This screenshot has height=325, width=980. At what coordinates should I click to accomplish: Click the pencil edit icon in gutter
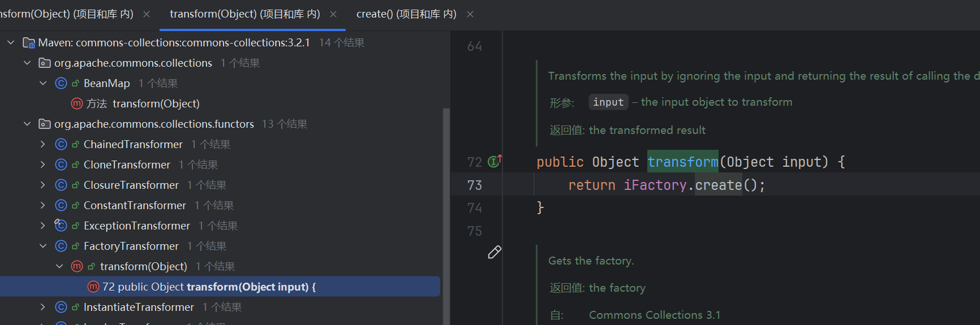(x=495, y=252)
